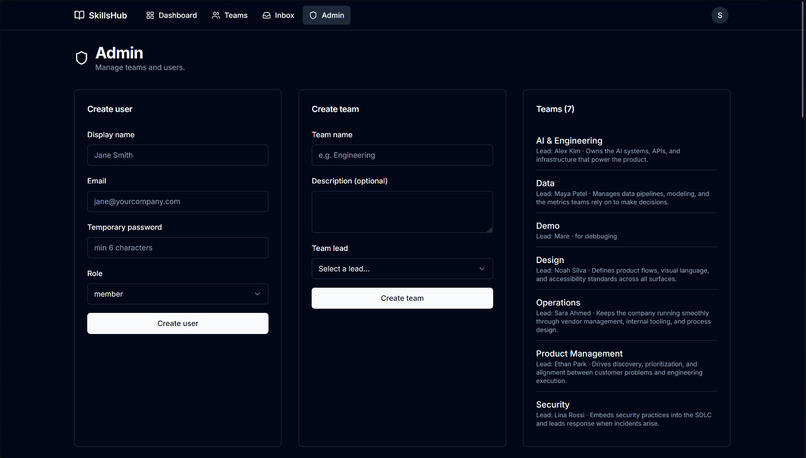
Task: Focus the Temporary password field
Action: point(177,248)
